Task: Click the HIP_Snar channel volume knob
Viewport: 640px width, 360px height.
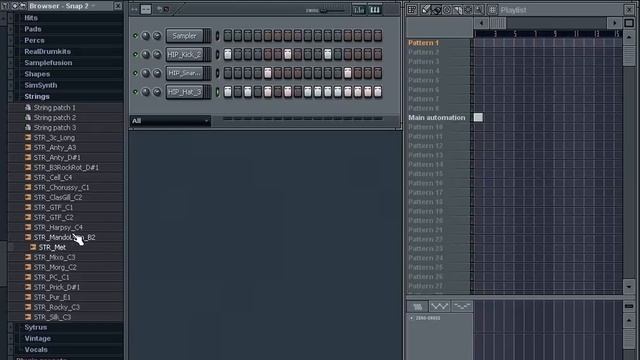Action: 157,73
